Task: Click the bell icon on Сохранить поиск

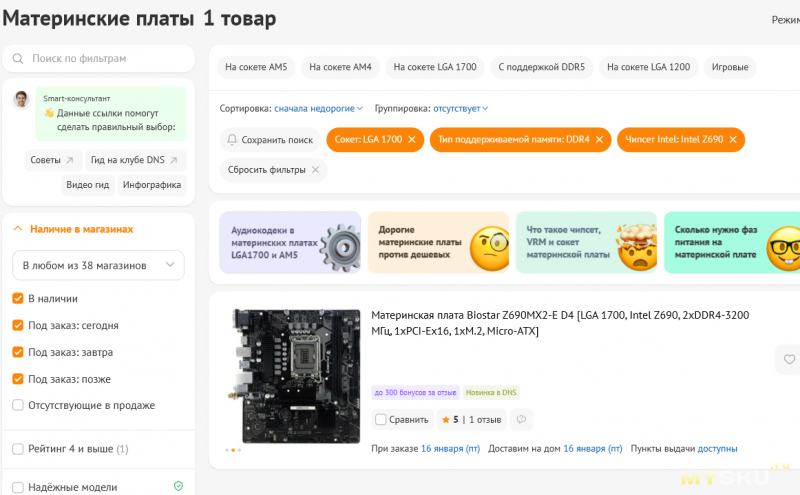Action: [x=232, y=140]
